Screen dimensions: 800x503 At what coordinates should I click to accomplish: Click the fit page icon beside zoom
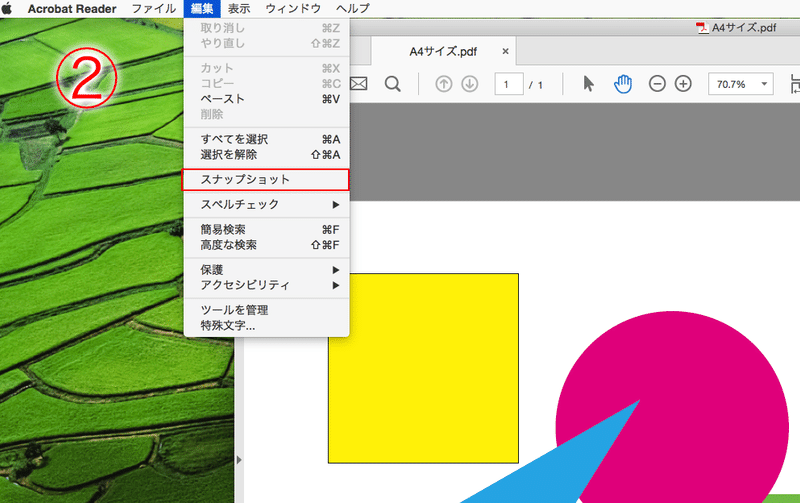tap(795, 84)
